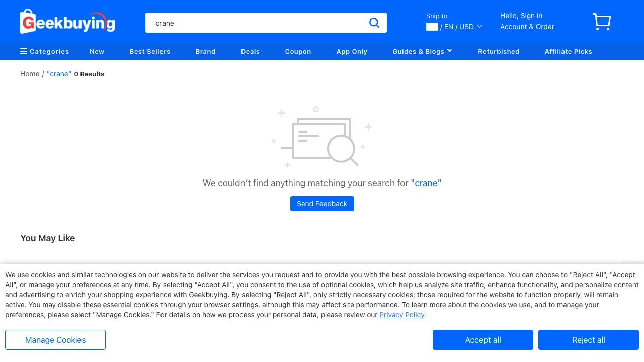Open the shopping cart icon

pyautogui.click(x=602, y=22)
